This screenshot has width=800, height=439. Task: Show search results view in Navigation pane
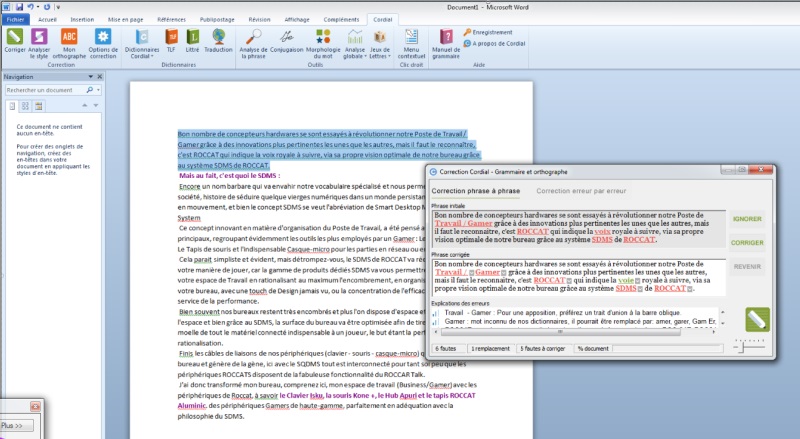[x=38, y=106]
